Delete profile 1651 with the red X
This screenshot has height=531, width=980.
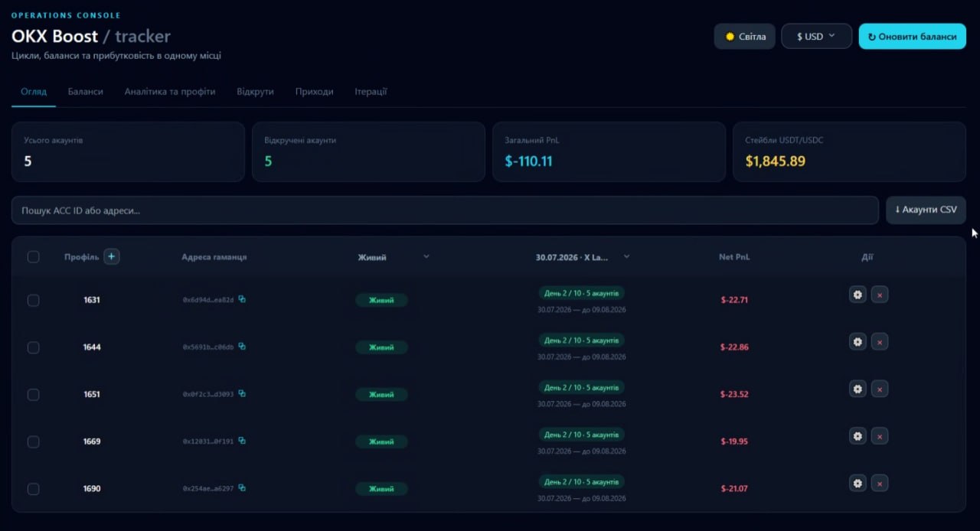pos(880,389)
